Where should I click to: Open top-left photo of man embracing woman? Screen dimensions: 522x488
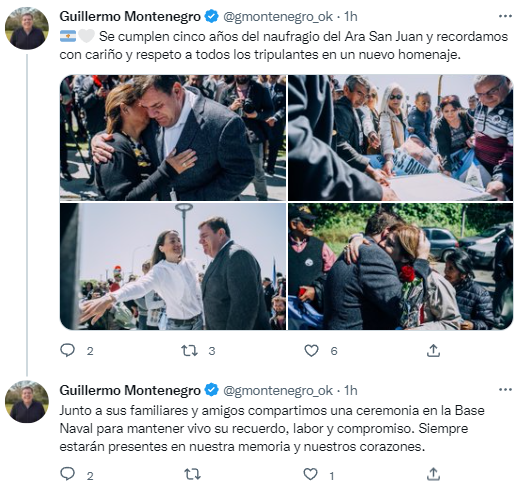pyautogui.click(x=173, y=138)
